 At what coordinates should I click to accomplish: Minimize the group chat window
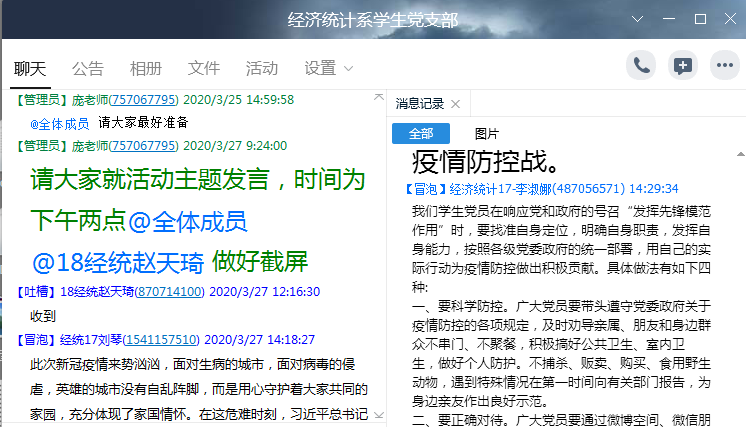pos(669,19)
